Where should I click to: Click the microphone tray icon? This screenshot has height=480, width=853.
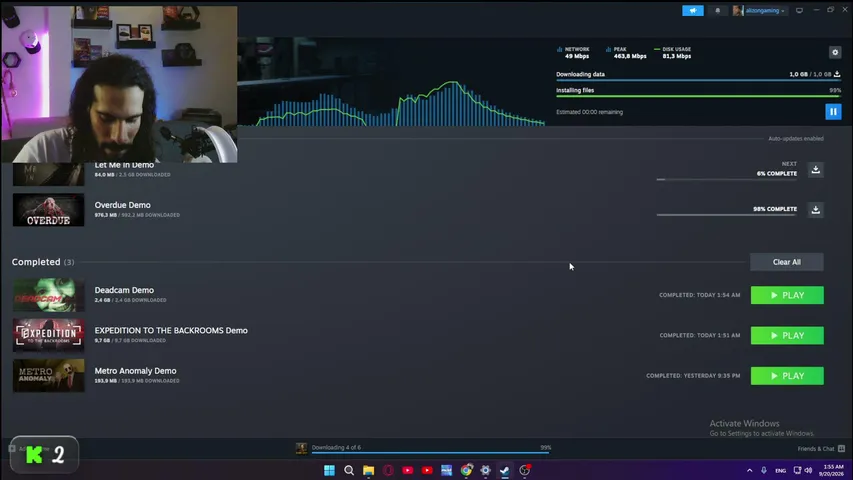click(x=764, y=470)
